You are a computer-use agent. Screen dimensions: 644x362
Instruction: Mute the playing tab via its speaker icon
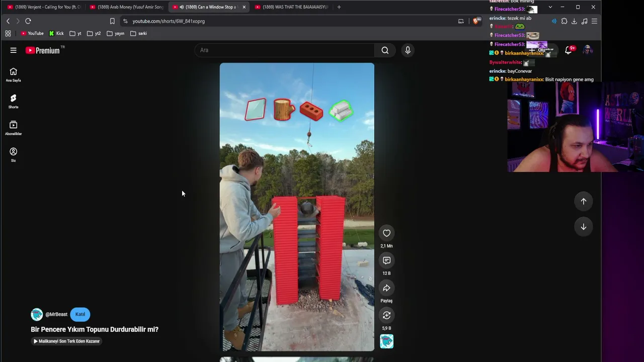(x=182, y=7)
